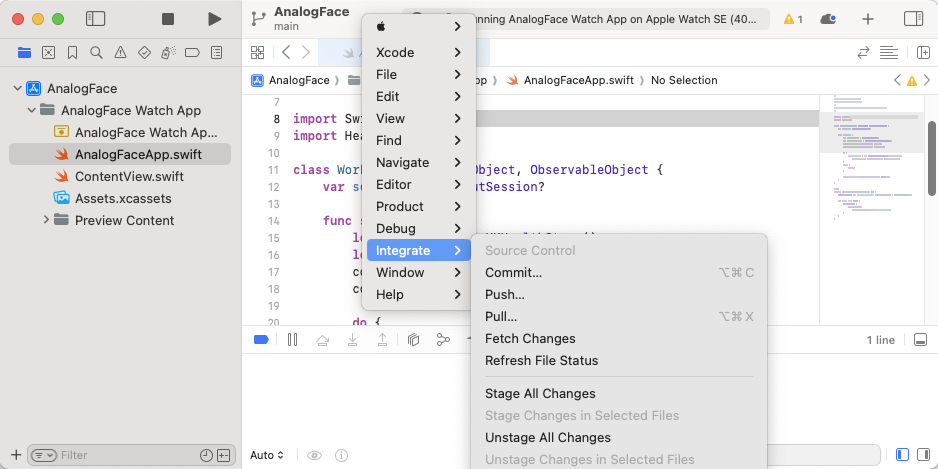Click the Run (play) button
This screenshot has height=469, width=938.
[214, 19]
